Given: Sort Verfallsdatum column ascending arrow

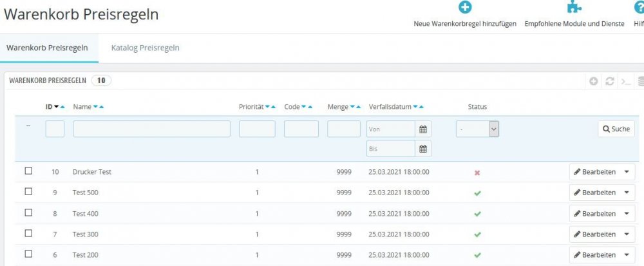Looking at the screenshot, I should [x=421, y=107].
